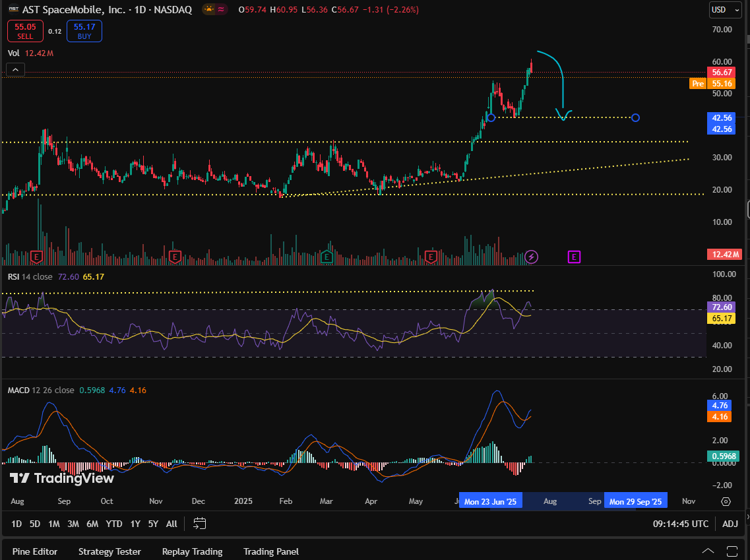Click the Mon 23 Jun '25 date label
750x560 pixels.
point(490,501)
